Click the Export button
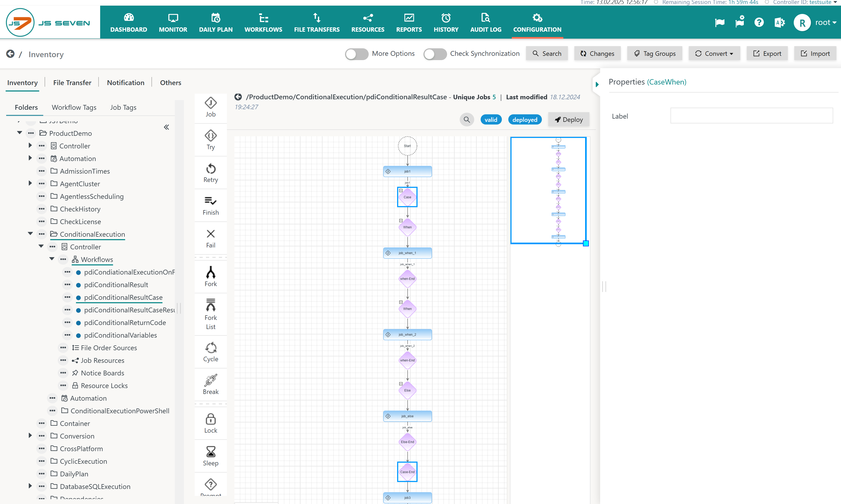 click(x=767, y=54)
